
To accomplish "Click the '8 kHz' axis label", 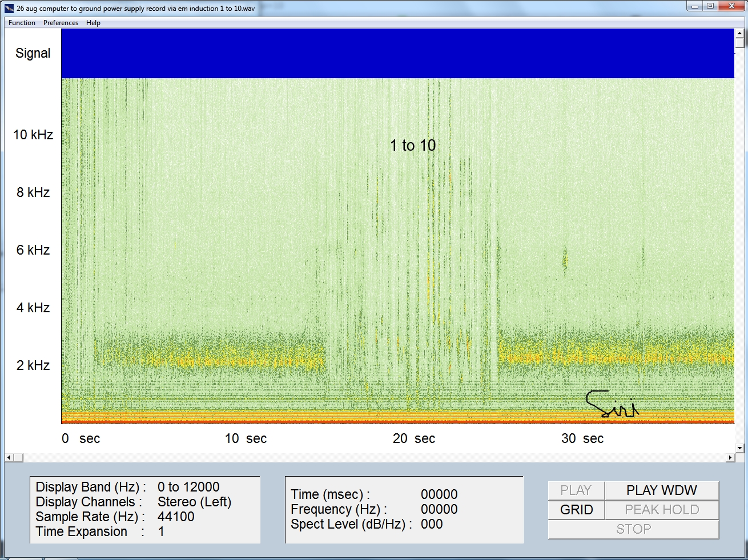I will coord(33,192).
